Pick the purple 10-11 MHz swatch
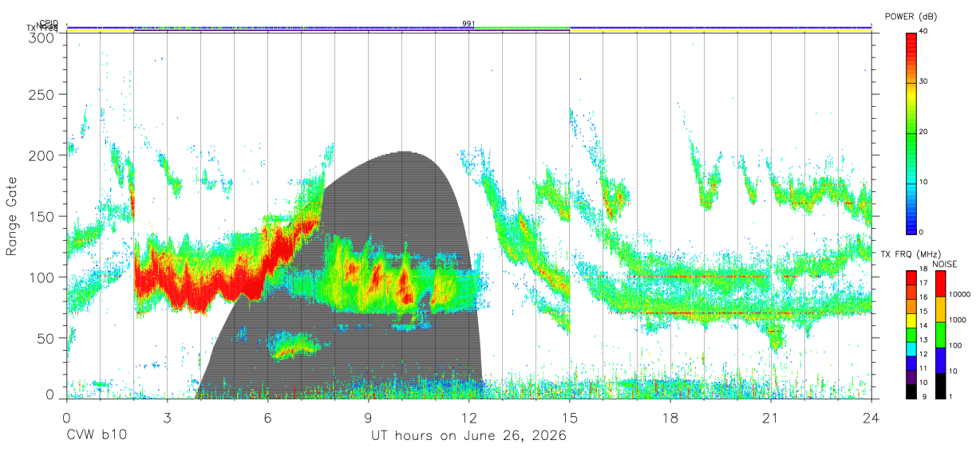The width and height of the screenshot is (980, 452). [x=911, y=377]
